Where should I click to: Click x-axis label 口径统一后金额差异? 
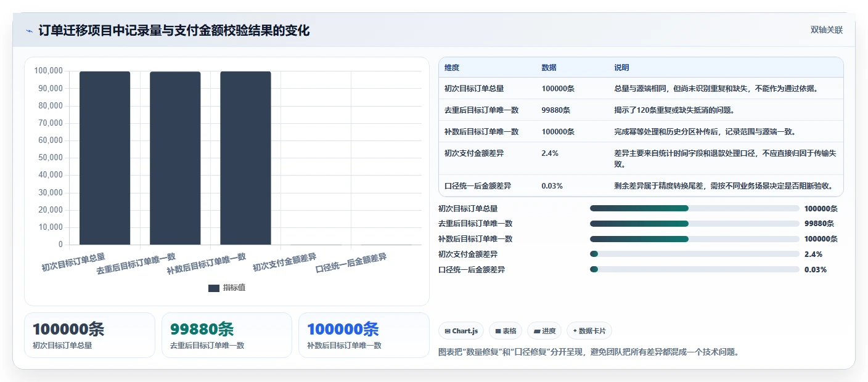[x=351, y=264]
